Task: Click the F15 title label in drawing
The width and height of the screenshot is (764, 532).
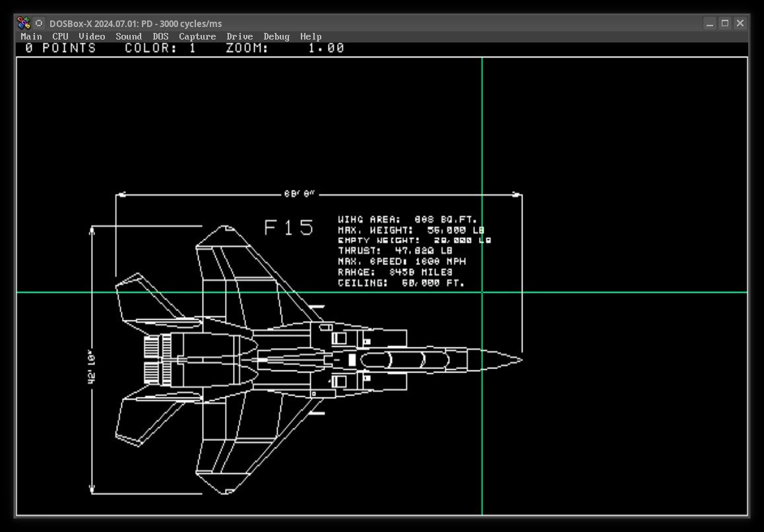Action: 289,227
